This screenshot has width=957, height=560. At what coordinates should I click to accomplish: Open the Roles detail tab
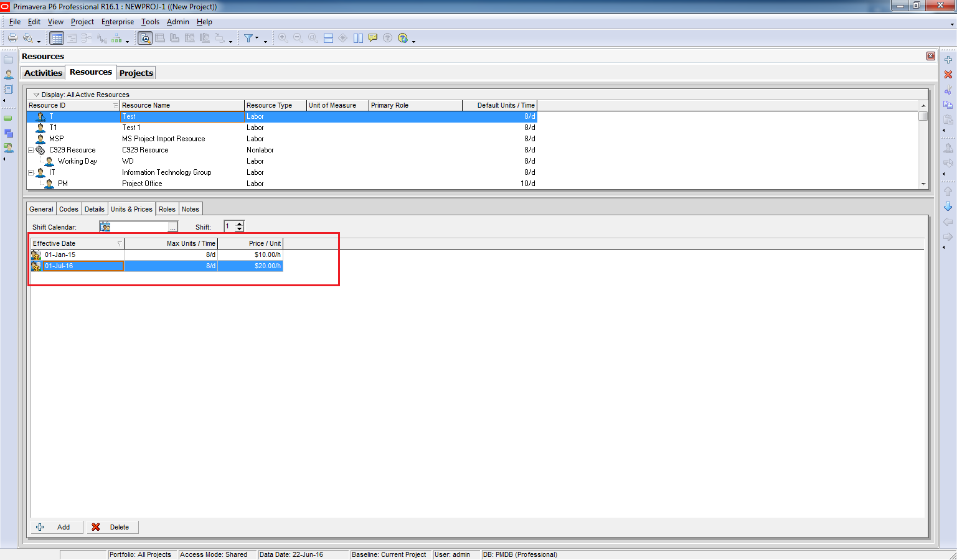tap(167, 209)
